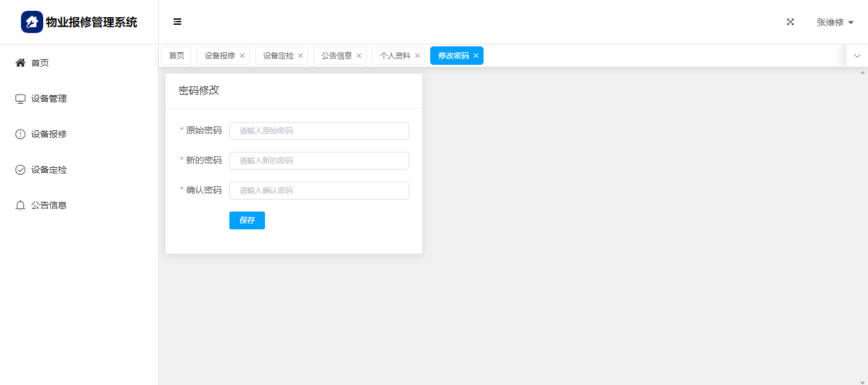Close the 修改密码 tab
Viewport: 868px width, 385px height.
click(x=476, y=56)
